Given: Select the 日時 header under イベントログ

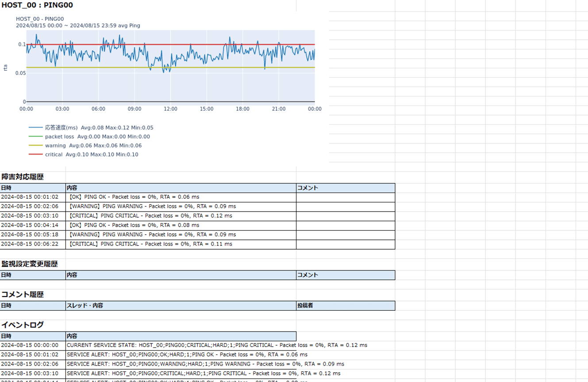Looking at the screenshot, I should coord(33,336).
